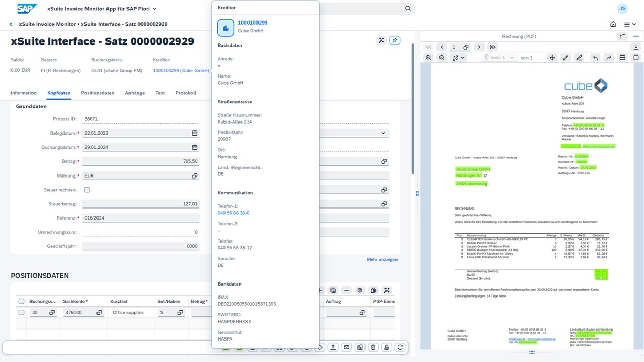Open the Belegdatum calendar picker
Screen dimensions: 644x362
pyautogui.click(x=195, y=133)
